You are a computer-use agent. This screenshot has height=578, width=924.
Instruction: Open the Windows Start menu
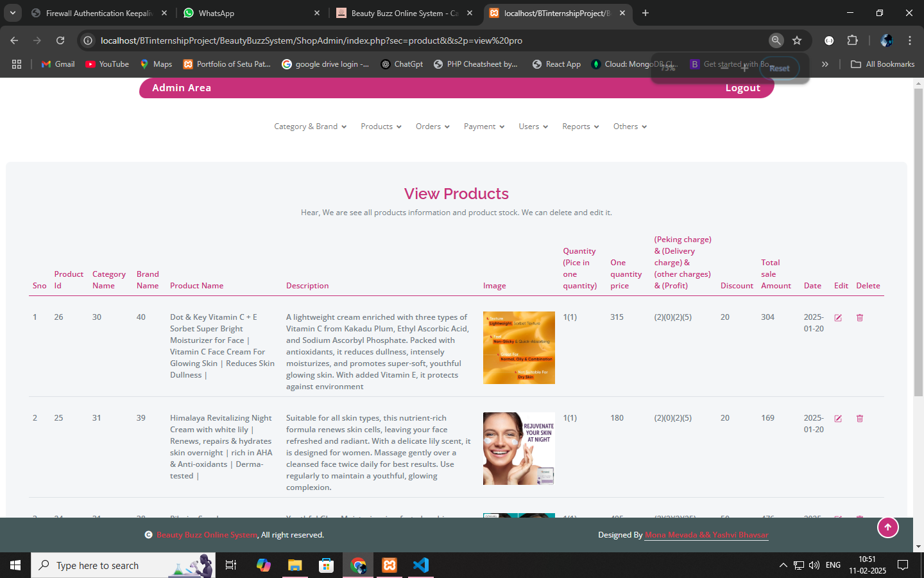point(15,565)
